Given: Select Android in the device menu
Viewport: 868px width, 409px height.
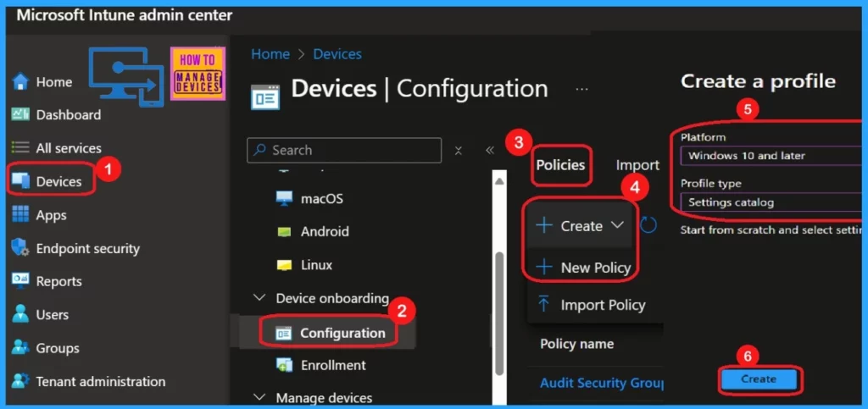Looking at the screenshot, I should click(325, 231).
